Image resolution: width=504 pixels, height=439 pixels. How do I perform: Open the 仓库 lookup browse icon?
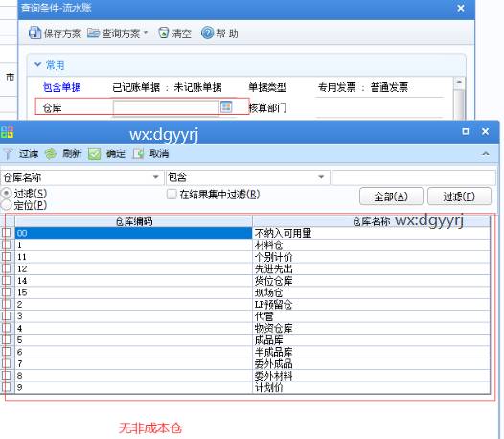point(226,106)
